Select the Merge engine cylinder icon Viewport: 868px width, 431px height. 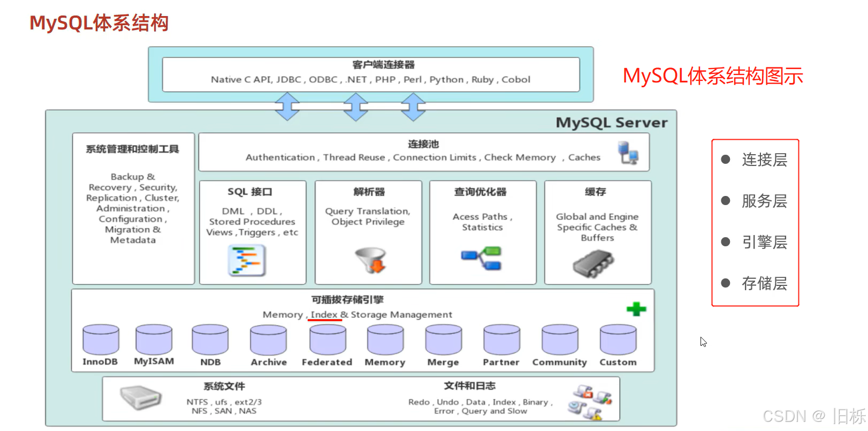coord(444,340)
